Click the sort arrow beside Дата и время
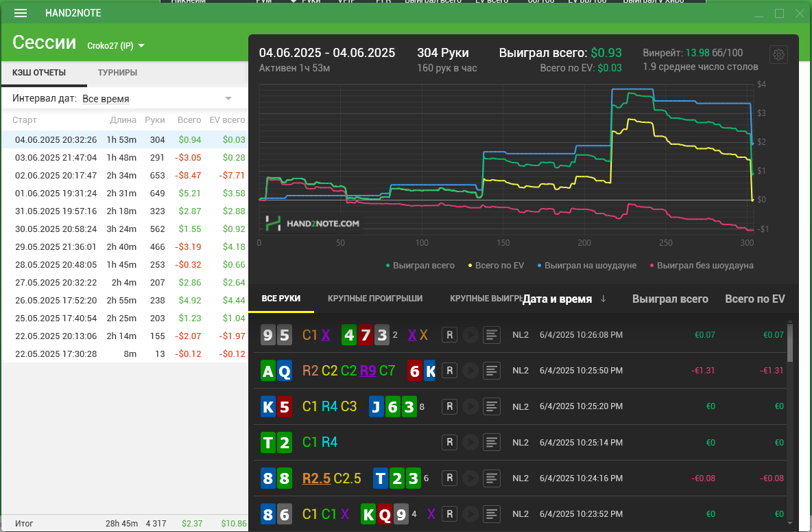This screenshot has height=532, width=812. tap(603, 299)
